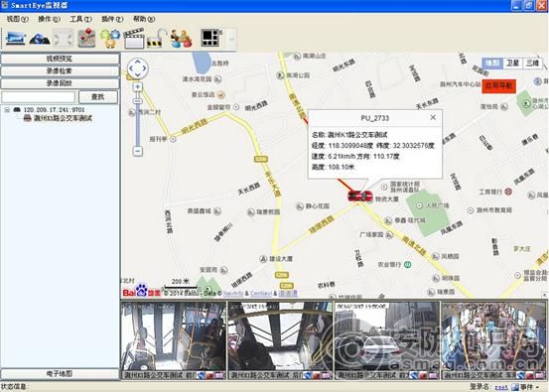Click pink icon under road-view video
549x392 pixels.
tap(433, 375)
